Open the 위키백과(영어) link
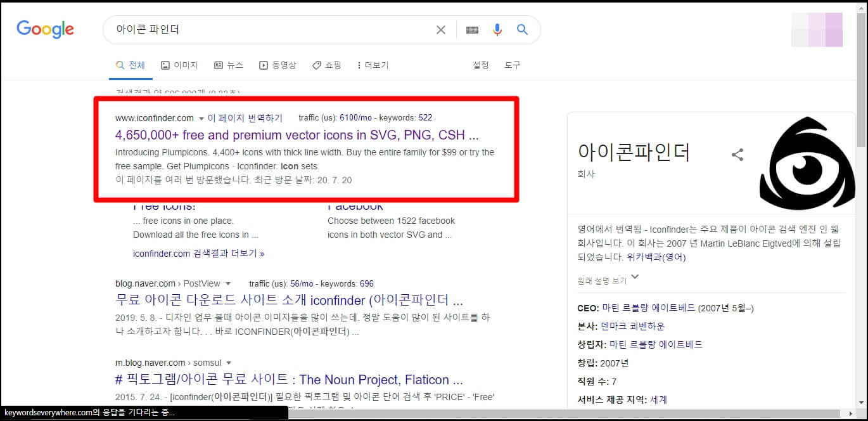This screenshot has width=868, height=421. pos(656,257)
